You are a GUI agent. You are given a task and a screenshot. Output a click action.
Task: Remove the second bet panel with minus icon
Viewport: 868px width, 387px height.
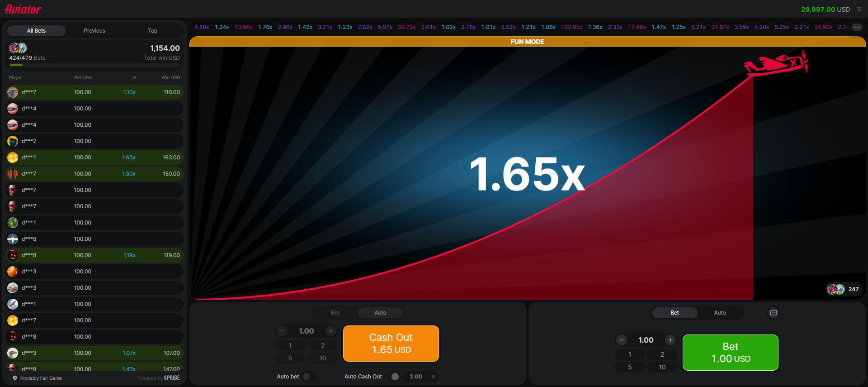pyautogui.click(x=774, y=313)
